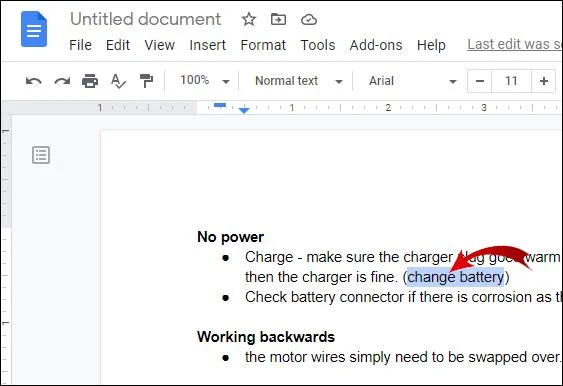Star the Untitled document

coord(249,19)
